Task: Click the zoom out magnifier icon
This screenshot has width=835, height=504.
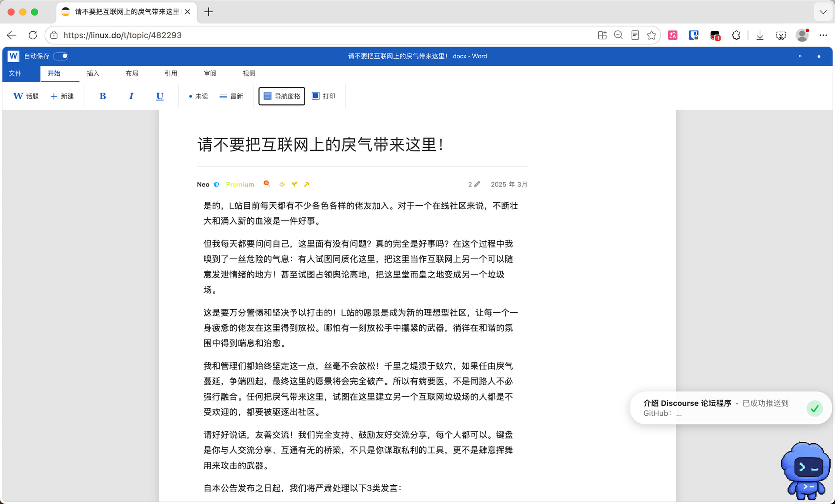Action: click(x=618, y=35)
